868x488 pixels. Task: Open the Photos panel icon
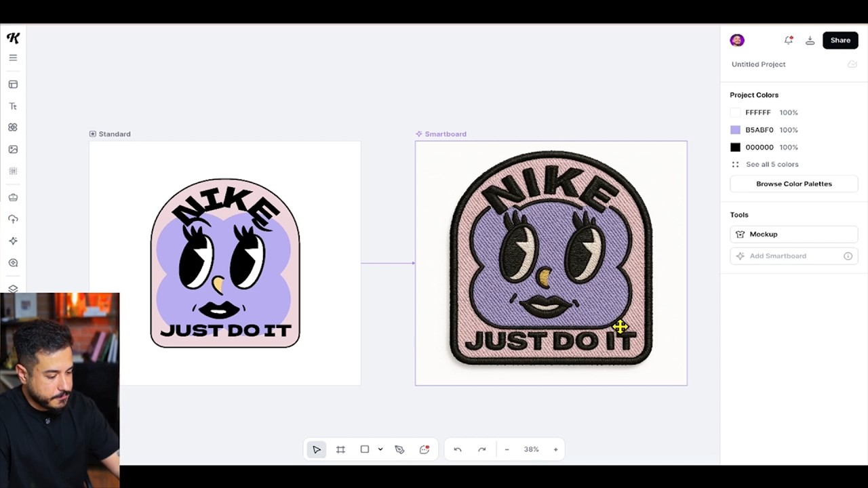coord(13,149)
